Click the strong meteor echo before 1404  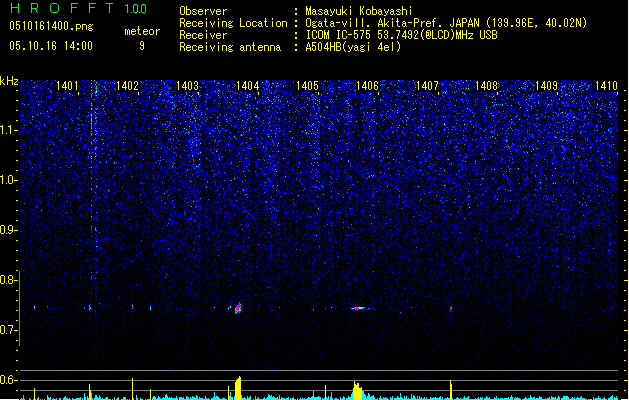coord(238,308)
